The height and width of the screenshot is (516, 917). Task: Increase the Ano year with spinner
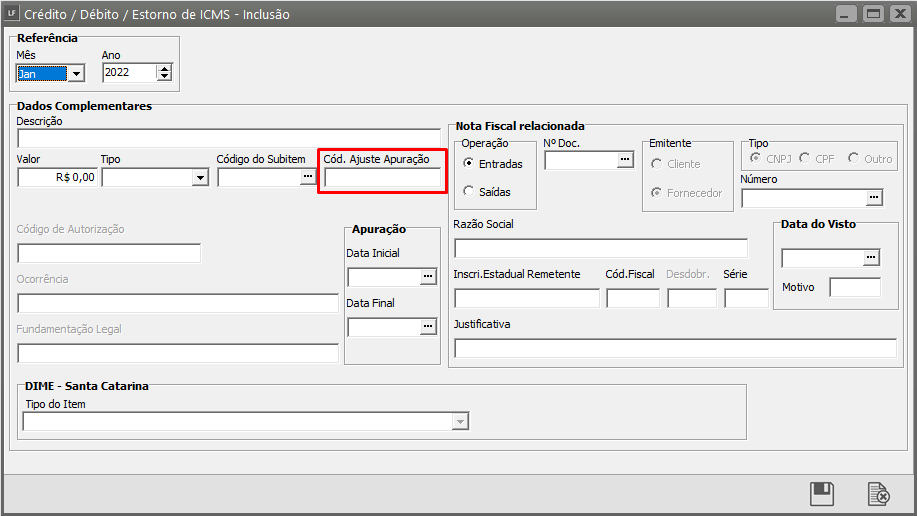pyautogui.click(x=164, y=68)
